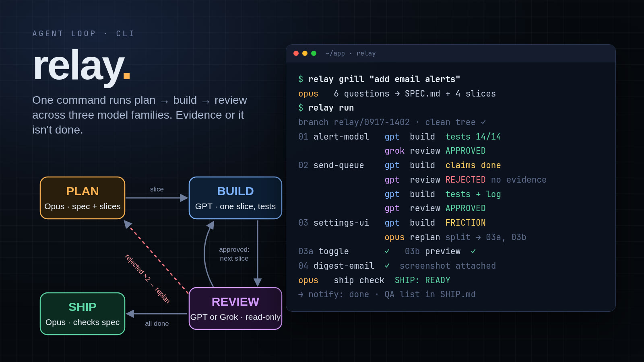Click the red close dot in terminal window
Viewport: 644px width, 362px height.
pos(296,53)
